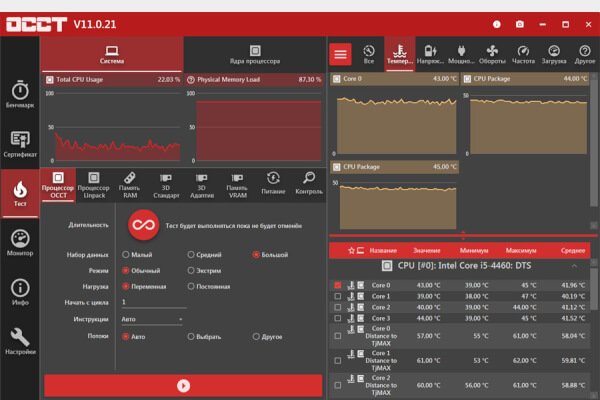Select the Питание power test

click(x=273, y=183)
